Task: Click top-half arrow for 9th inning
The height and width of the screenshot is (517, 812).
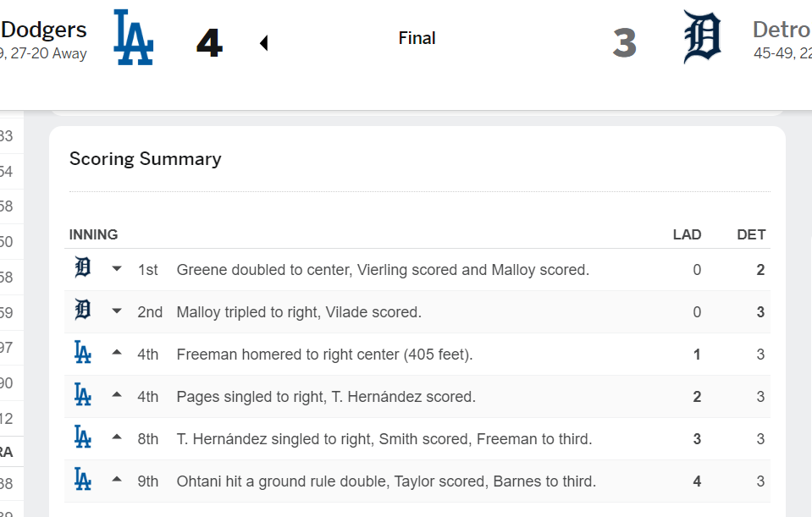Action: pos(117,481)
